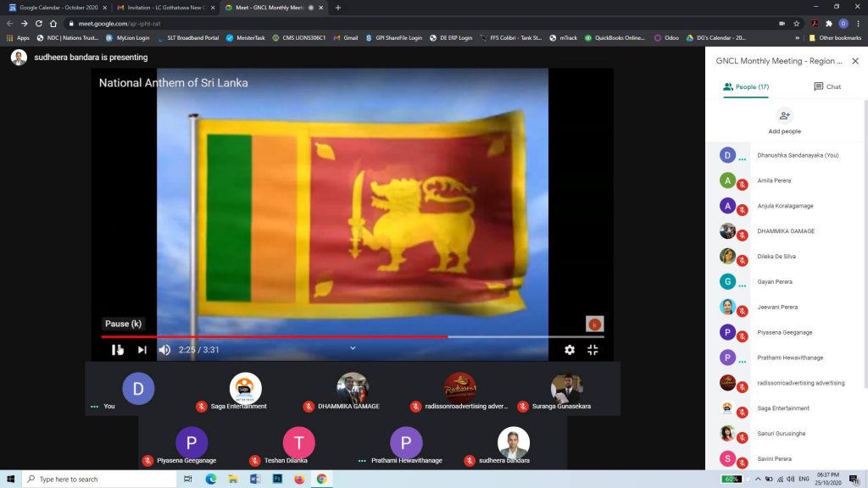Open the Chrome three-dot menu

[858, 24]
